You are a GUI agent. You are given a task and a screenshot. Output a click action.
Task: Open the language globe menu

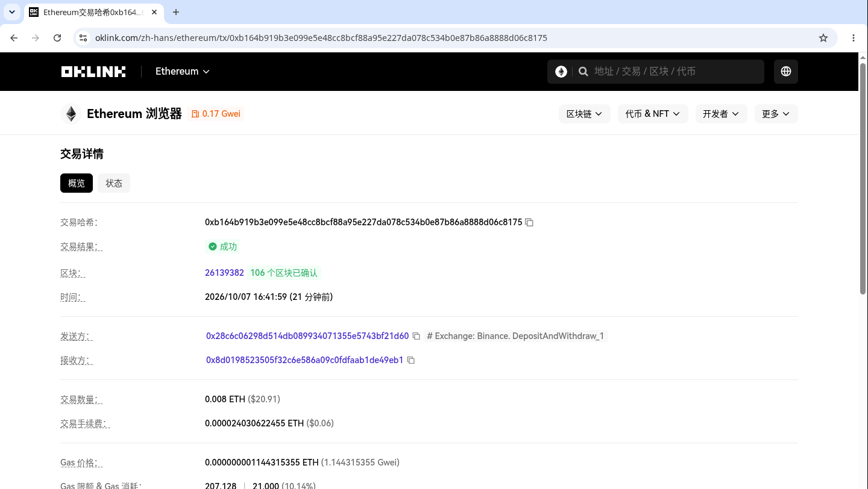click(x=786, y=71)
